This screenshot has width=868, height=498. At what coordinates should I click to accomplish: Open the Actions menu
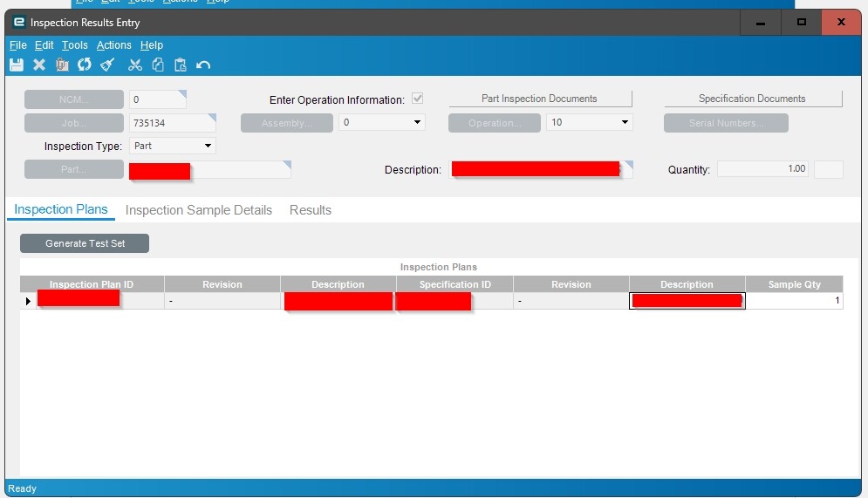114,45
